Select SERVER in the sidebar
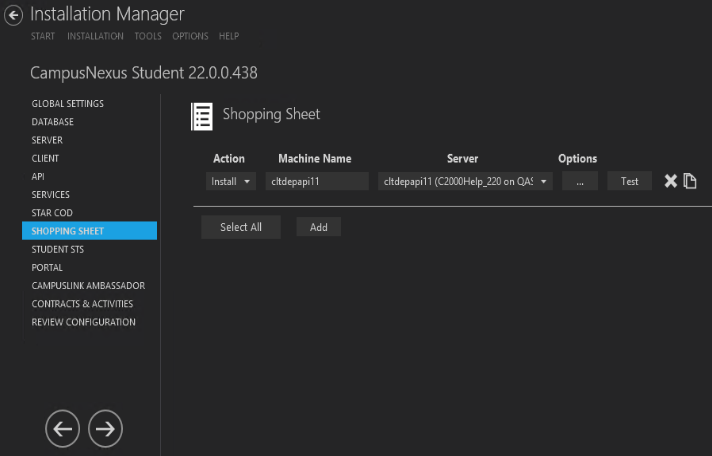This screenshot has width=712, height=456. [x=47, y=140]
